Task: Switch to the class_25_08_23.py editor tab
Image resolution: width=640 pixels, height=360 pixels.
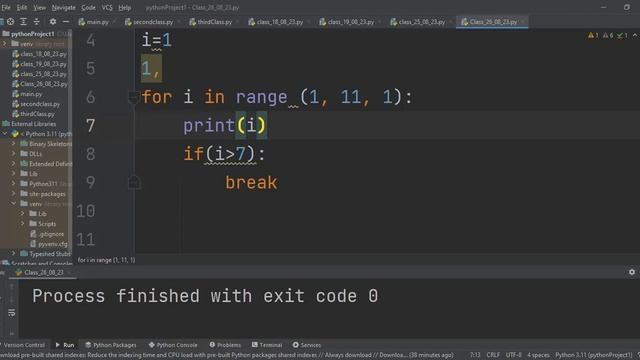Action: 421,22
